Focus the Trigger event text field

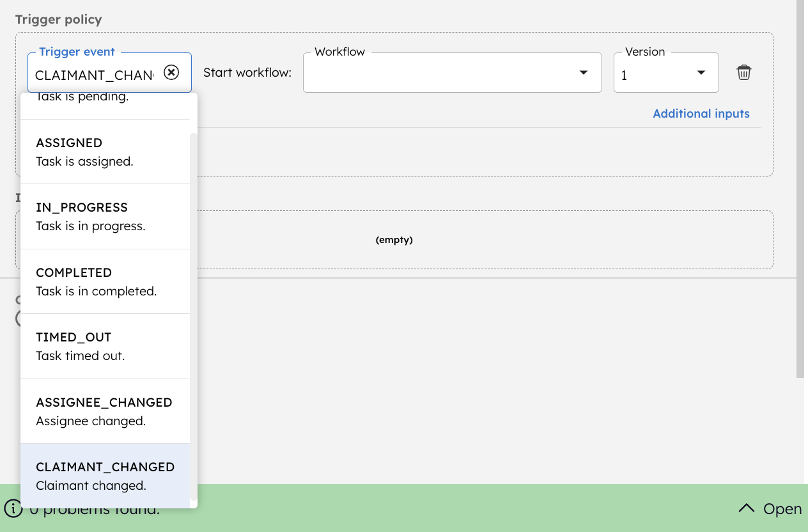coord(94,75)
